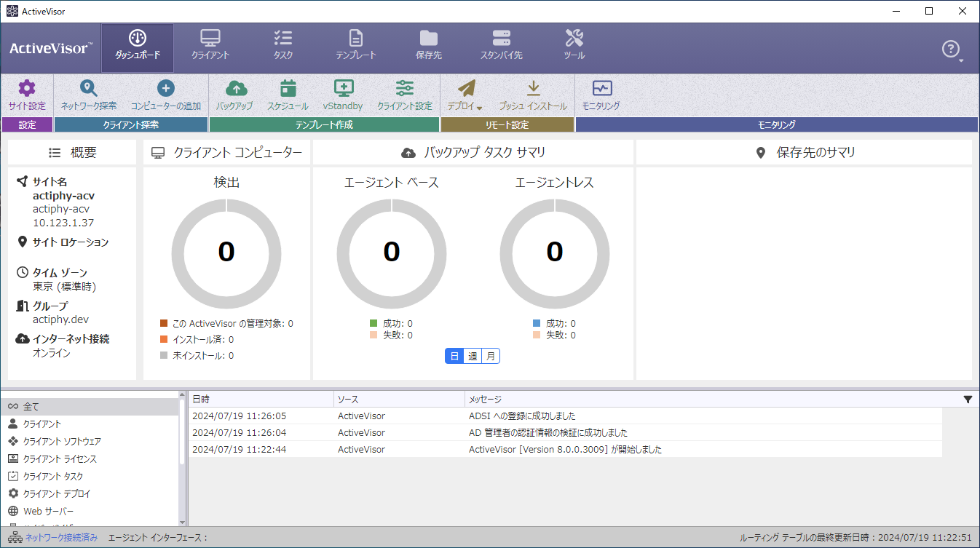The width and height of the screenshot is (980, 548).
Task: Click the グループ building icon
Action: pyautogui.click(x=22, y=306)
